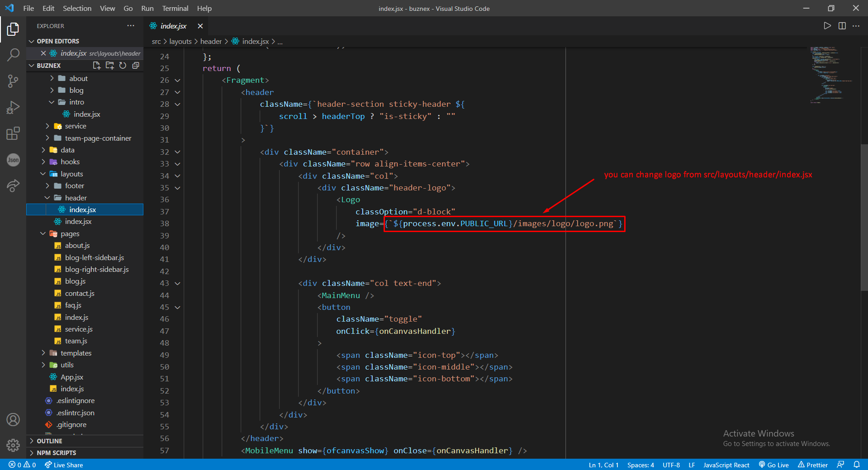Open the Explorer view in activity bar
Viewport: 868px width, 470px height.
click(13, 29)
